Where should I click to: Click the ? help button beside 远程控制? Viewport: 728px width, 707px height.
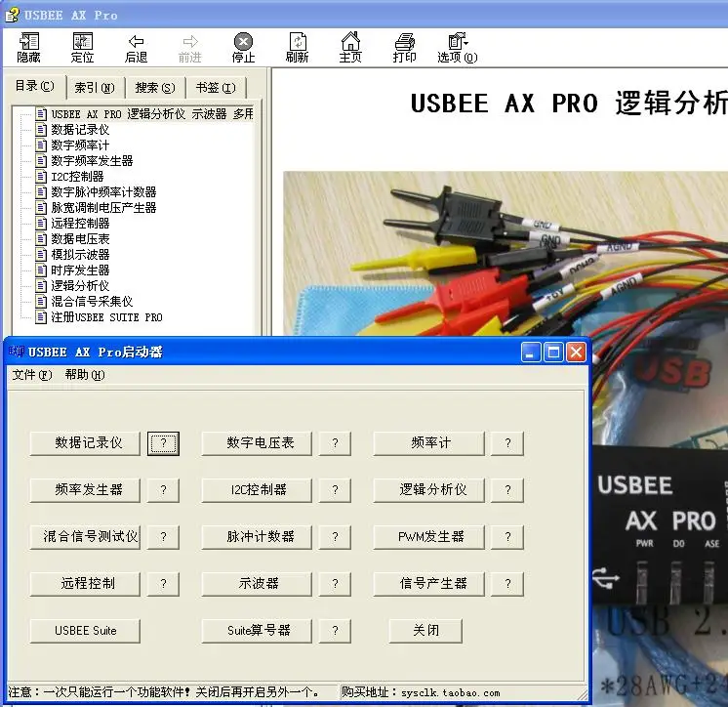(x=163, y=584)
